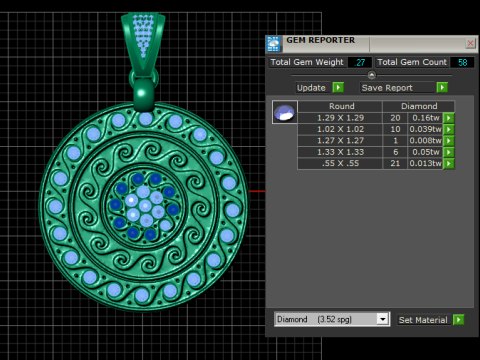Click the center gem of the pendant
The height and width of the screenshot is (360, 480).
(145, 206)
